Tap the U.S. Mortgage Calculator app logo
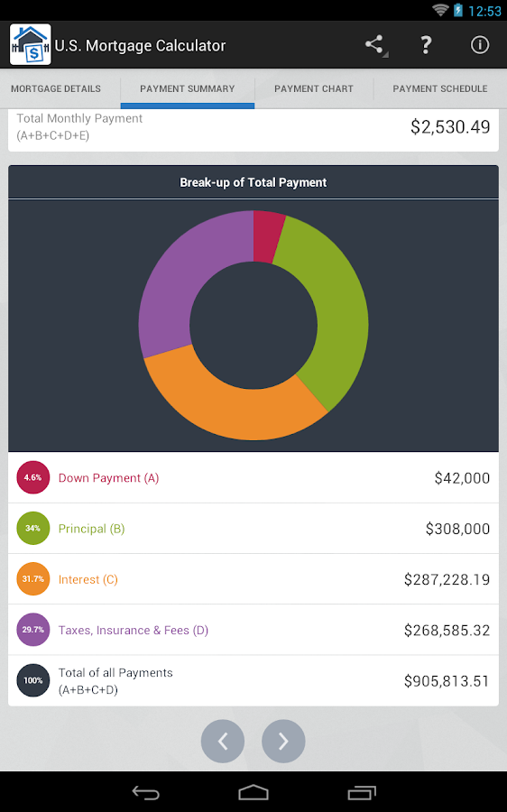Viewport: 507px width, 812px height. pos(31,45)
